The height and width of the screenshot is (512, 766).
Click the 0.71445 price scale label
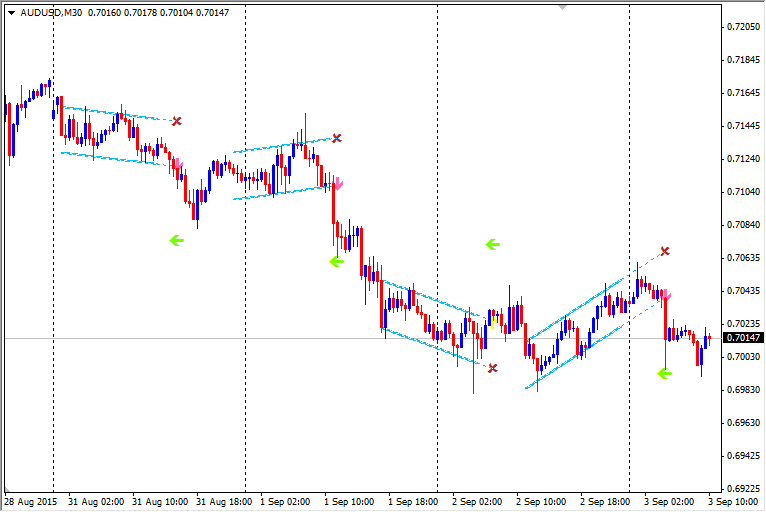point(744,126)
